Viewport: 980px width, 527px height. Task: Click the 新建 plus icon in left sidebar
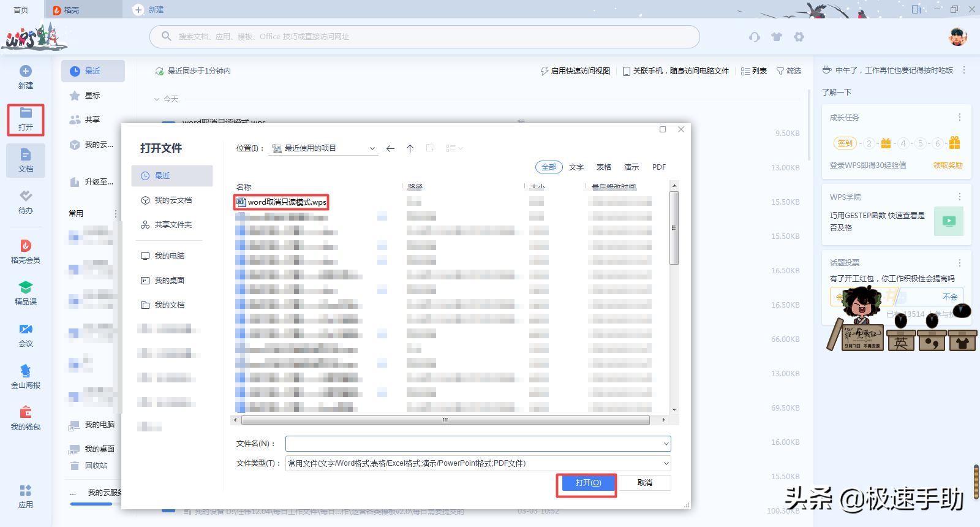point(26,71)
